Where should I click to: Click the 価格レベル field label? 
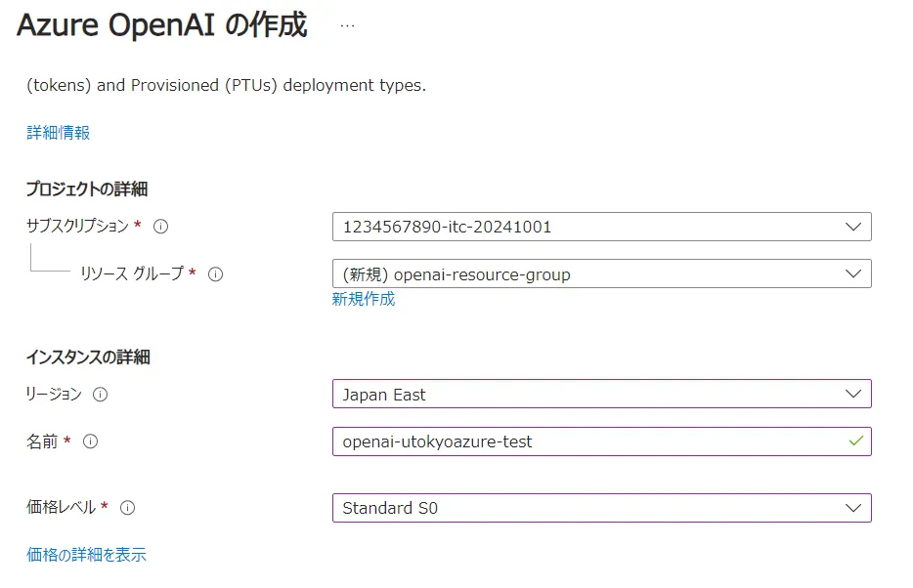(x=61, y=508)
